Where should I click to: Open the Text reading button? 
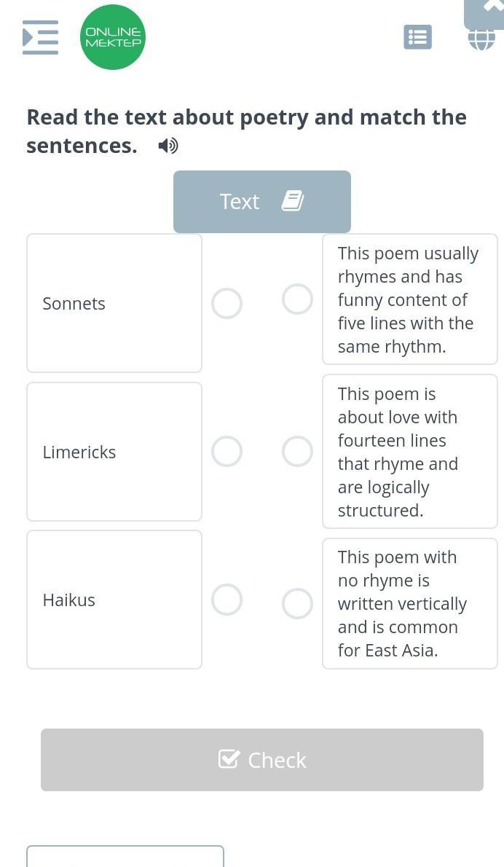tap(262, 201)
